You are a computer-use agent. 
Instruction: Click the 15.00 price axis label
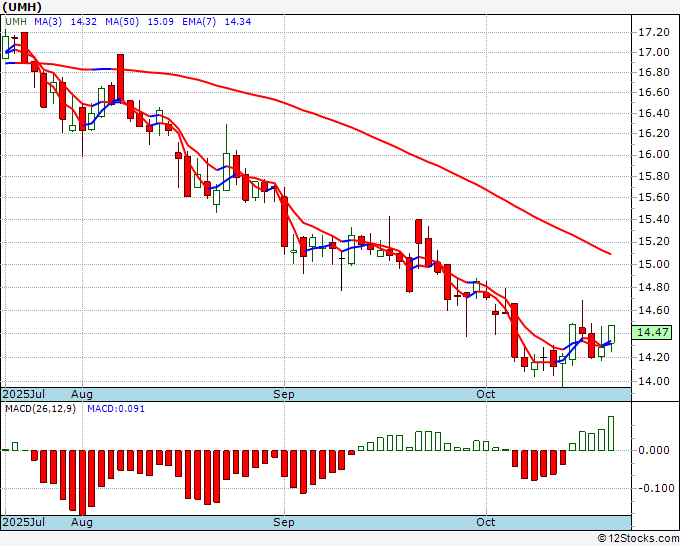click(654, 264)
